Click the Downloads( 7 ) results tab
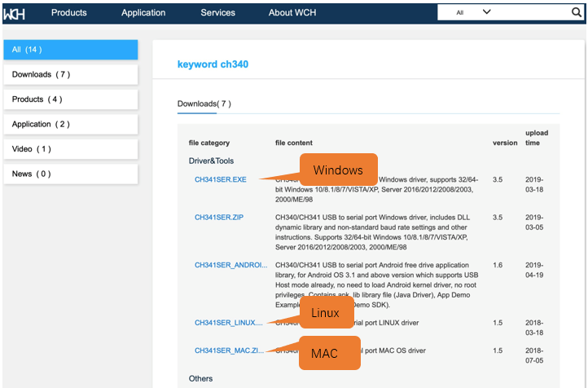Image resolution: width=588 pixels, height=388 pixels. tap(204, 104)
